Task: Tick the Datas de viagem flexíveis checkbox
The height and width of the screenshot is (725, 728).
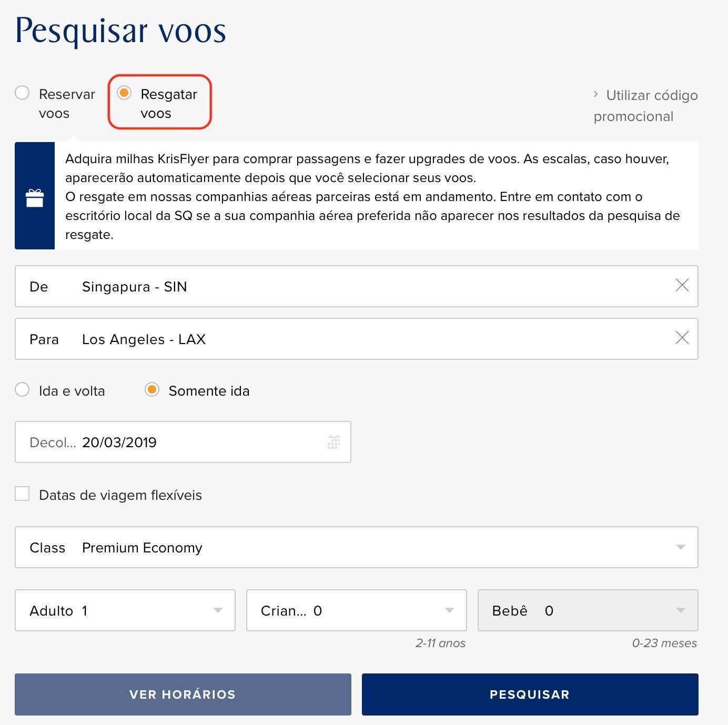Action: (22, 494)
